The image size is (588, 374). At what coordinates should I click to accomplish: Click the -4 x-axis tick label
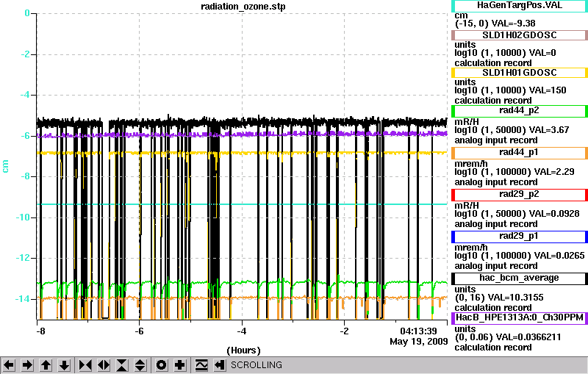pos(242,331)
